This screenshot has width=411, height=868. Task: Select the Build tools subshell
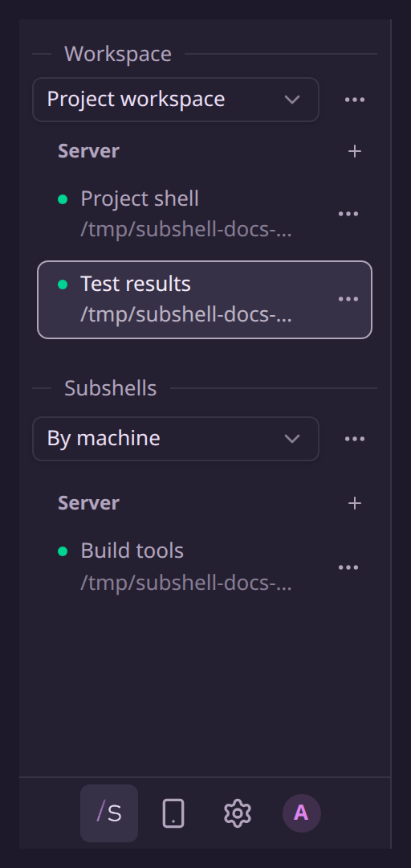pos(205,567)
